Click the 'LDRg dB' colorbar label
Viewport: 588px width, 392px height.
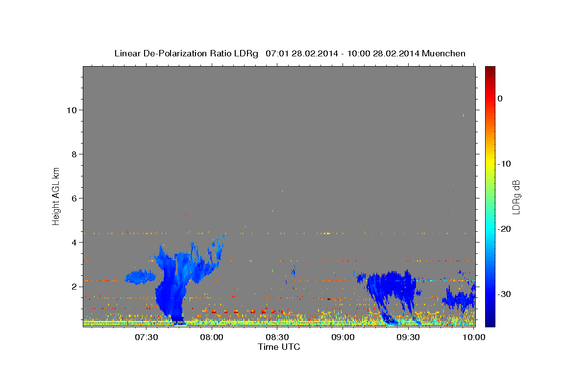(x=515, y=197)
